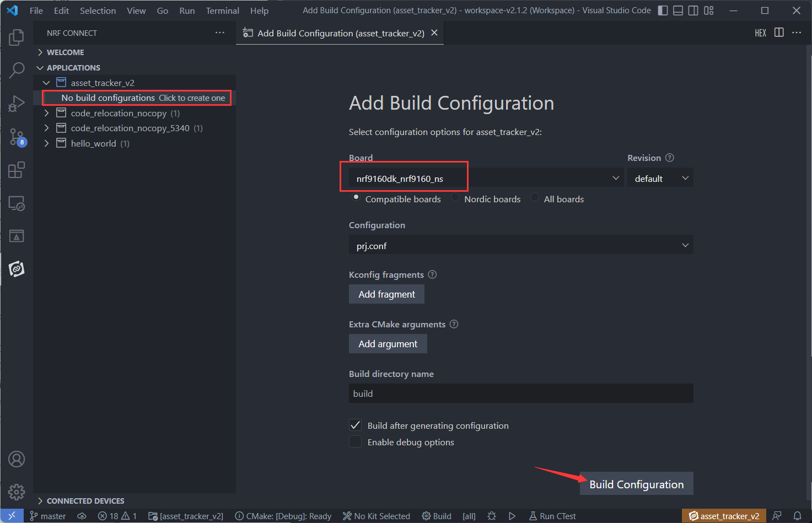Click the debug bug status icon
This screenshot has width=812, height=523.
[x=492, y=516]
